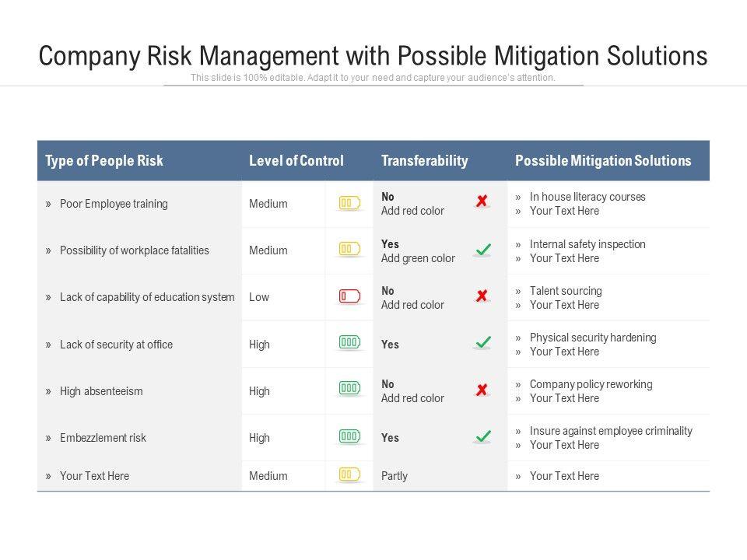
Task: Select green checkmark for workplace fatalities row
Action: 483,250
